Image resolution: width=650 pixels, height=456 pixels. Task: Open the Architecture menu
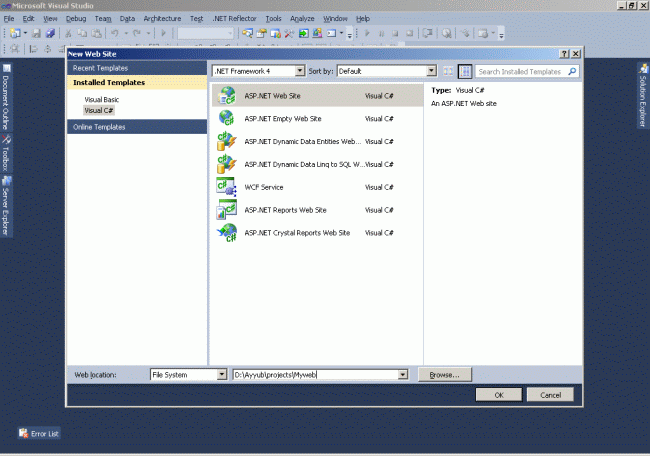click(162, 19)
